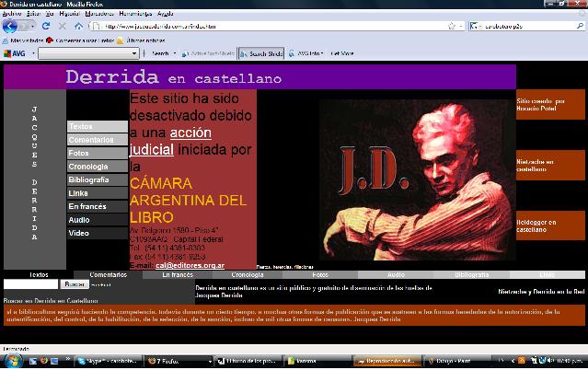Select Bibliografía tab in bottom nav bar
Image resolution: width=588 pixels, height=370 pixels.
(x=472, y=274)
